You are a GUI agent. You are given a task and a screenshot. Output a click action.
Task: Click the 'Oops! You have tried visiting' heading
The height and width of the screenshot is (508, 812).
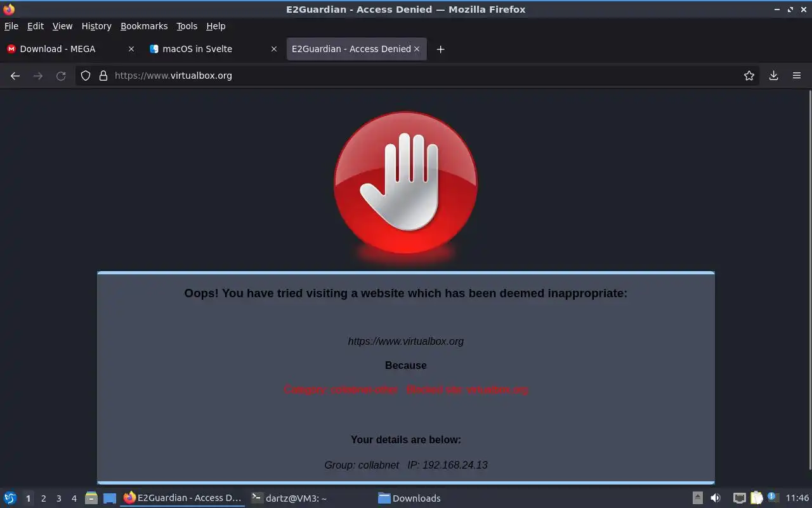point(406,293)
